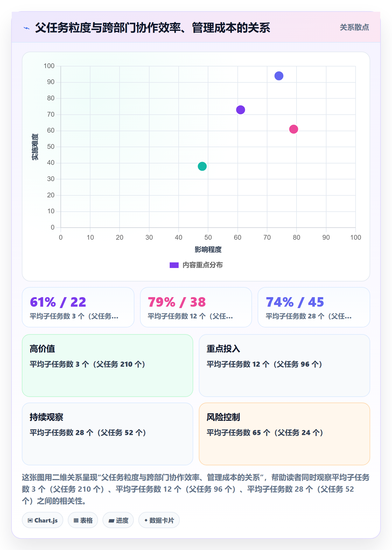Click the 实施难度 y-axis title
The width and height of the screenshot is (392, 550).
click(x=35, y=147)
